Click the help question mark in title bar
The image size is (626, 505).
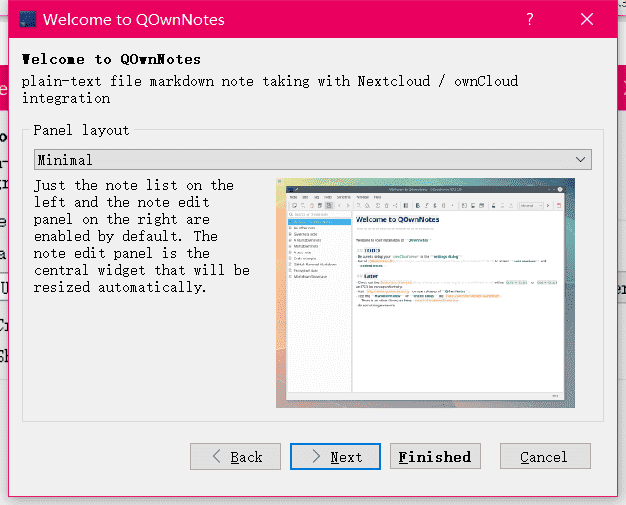click(x=530, y=19)
